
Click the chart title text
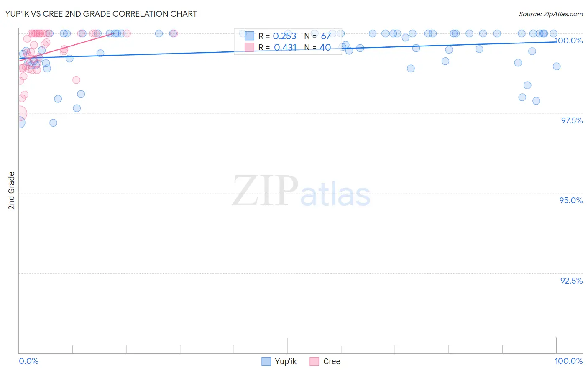click(101, 14)
